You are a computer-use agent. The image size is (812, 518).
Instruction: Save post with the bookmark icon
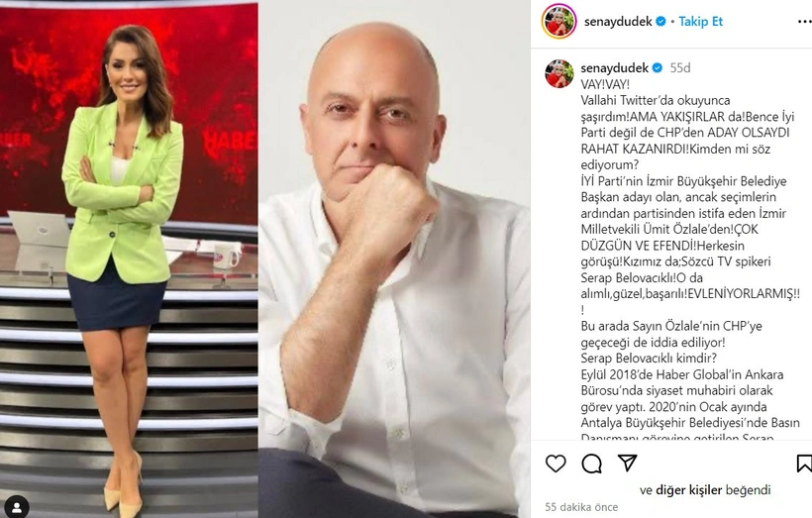pyautogui.click(x=804, y=464)
